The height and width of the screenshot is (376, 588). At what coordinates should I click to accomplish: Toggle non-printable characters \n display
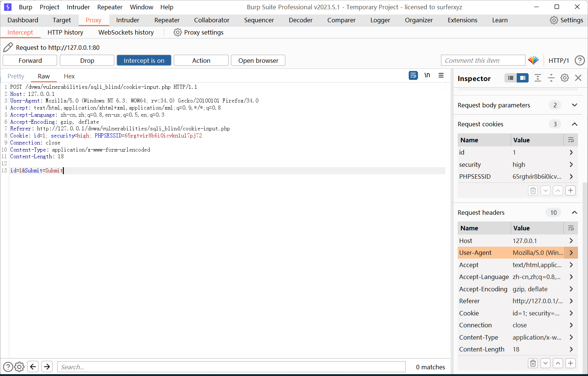[x=427, y=75]
